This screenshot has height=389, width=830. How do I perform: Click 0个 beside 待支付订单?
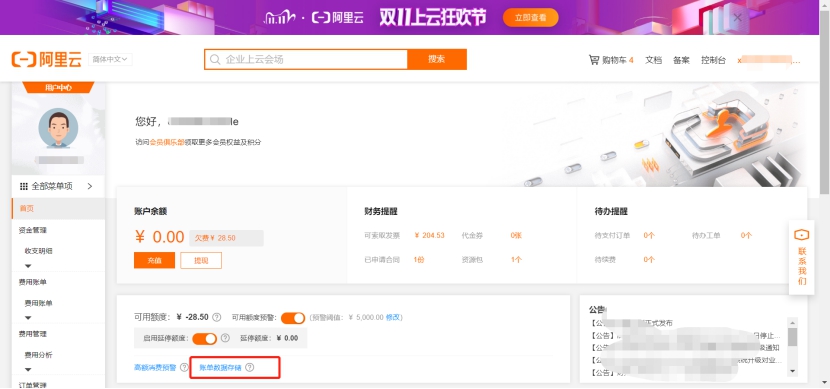649,236
